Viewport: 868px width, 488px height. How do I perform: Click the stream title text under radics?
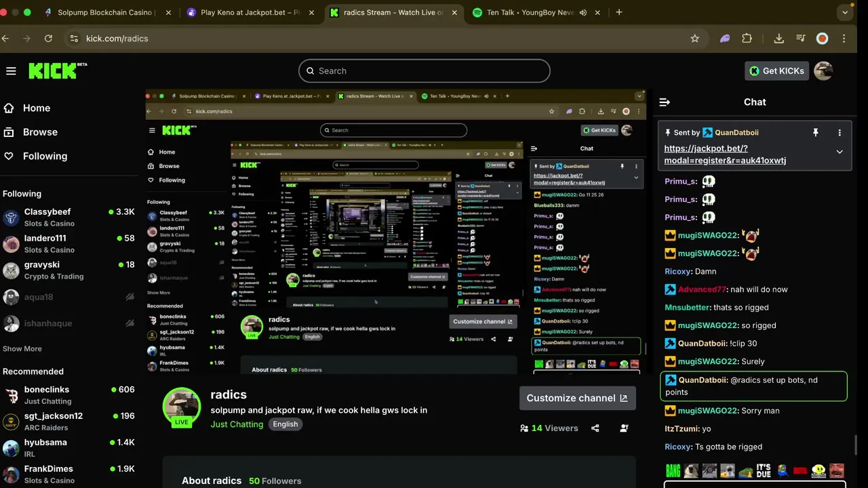click(x=319, y=410)
